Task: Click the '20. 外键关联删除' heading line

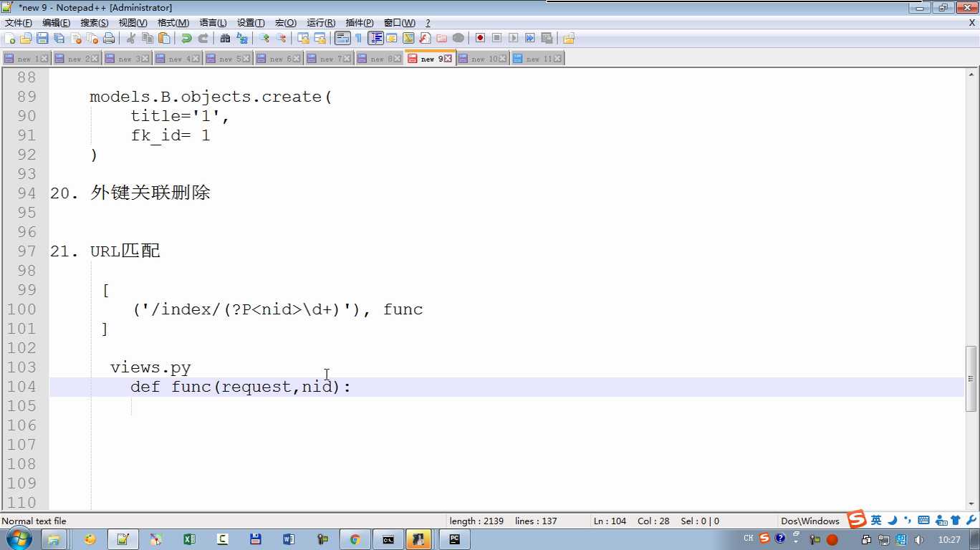Action: (130, 193)
